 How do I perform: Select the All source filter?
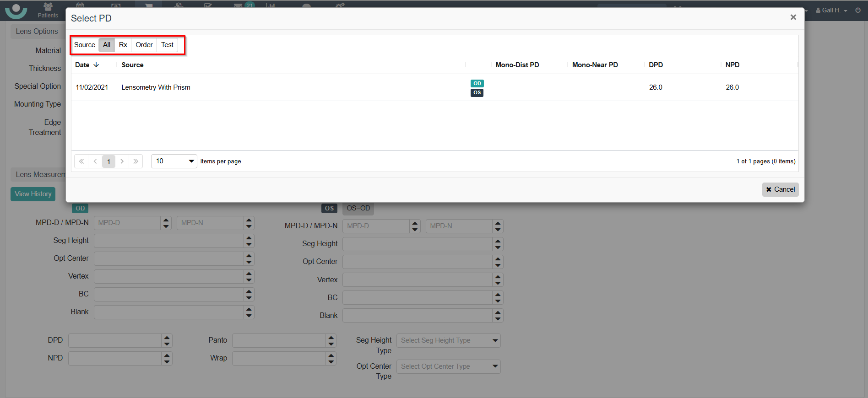click(107, 45)
